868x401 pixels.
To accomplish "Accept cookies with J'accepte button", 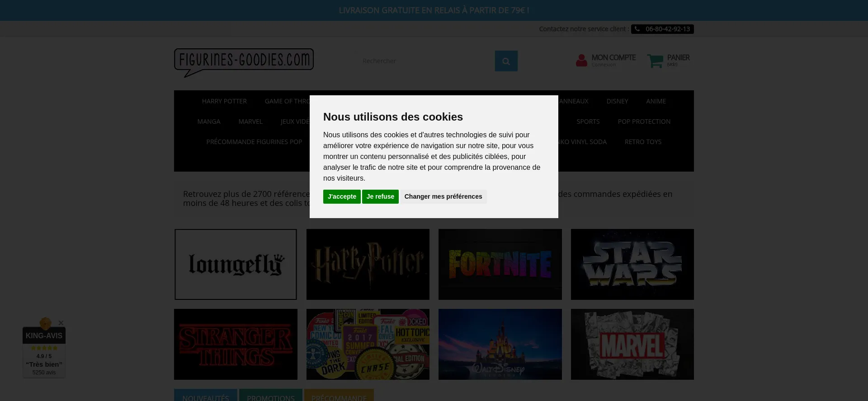I will tap(342, 196).
